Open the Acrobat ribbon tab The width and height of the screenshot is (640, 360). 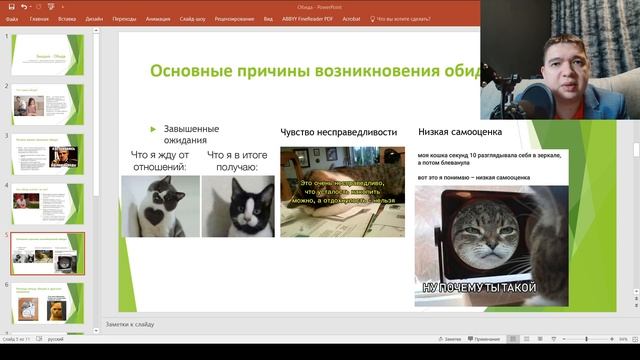pyautogui.click(x=351, y=19)
